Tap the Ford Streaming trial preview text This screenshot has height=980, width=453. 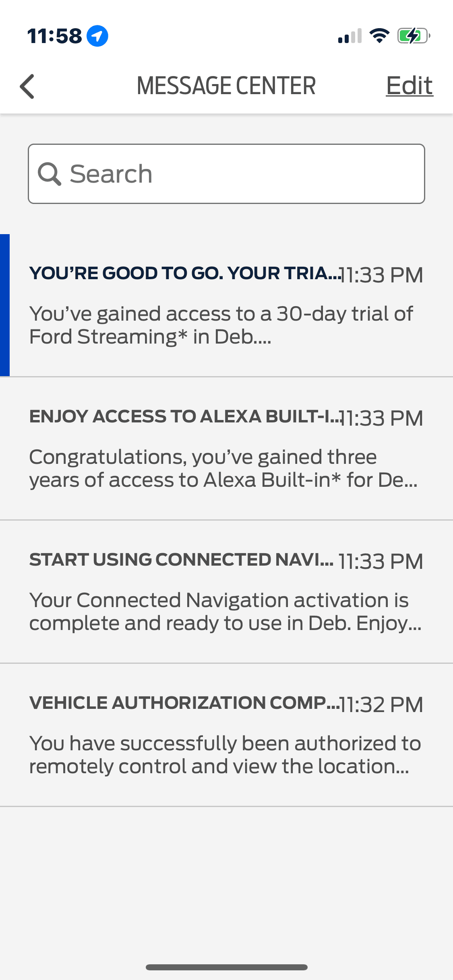221,325
